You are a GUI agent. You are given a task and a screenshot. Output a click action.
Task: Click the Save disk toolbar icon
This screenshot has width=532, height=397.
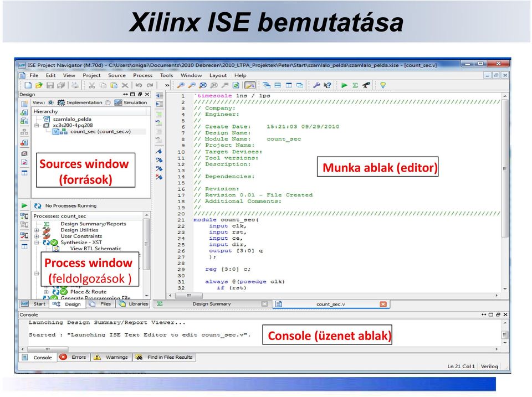point(50,85)
